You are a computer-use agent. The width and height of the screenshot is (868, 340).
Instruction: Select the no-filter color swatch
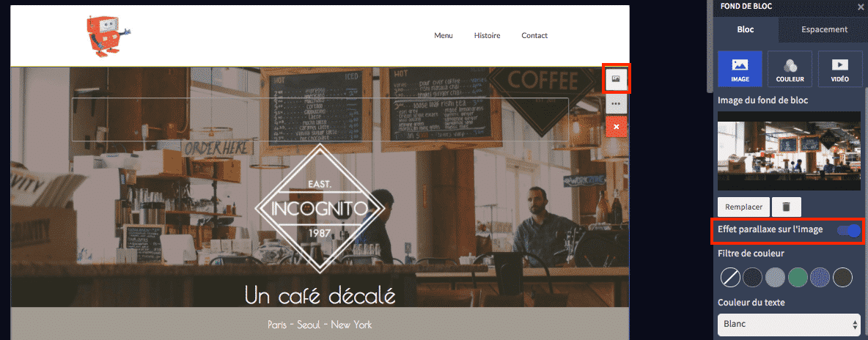coord(730,278)
